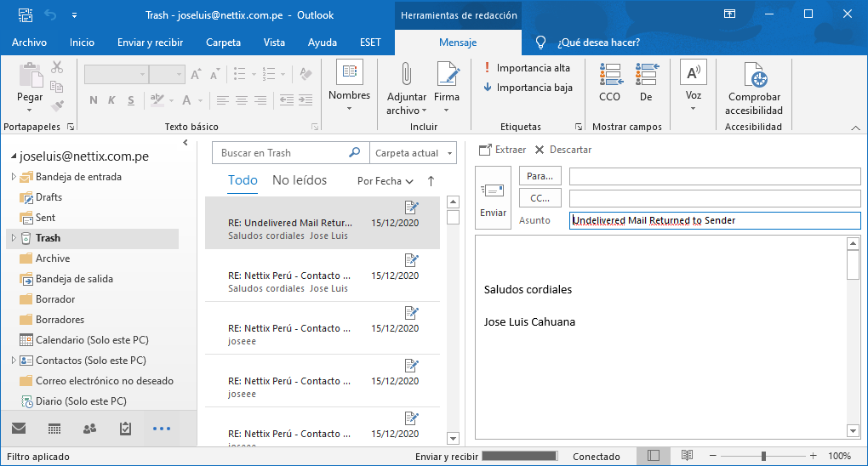Image resolution: width=868 pixels, height=466 pixels.
Task: Expand Bandeja de entrada folder
Action: click(14, 177)
